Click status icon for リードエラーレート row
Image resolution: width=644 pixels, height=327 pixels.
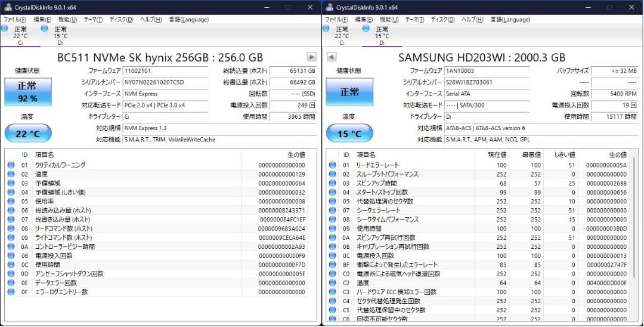[332, 165]
